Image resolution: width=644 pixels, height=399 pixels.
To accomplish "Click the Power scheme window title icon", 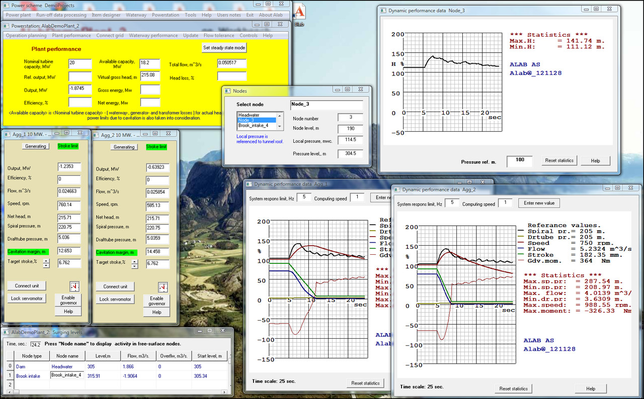I will point(6,5).
